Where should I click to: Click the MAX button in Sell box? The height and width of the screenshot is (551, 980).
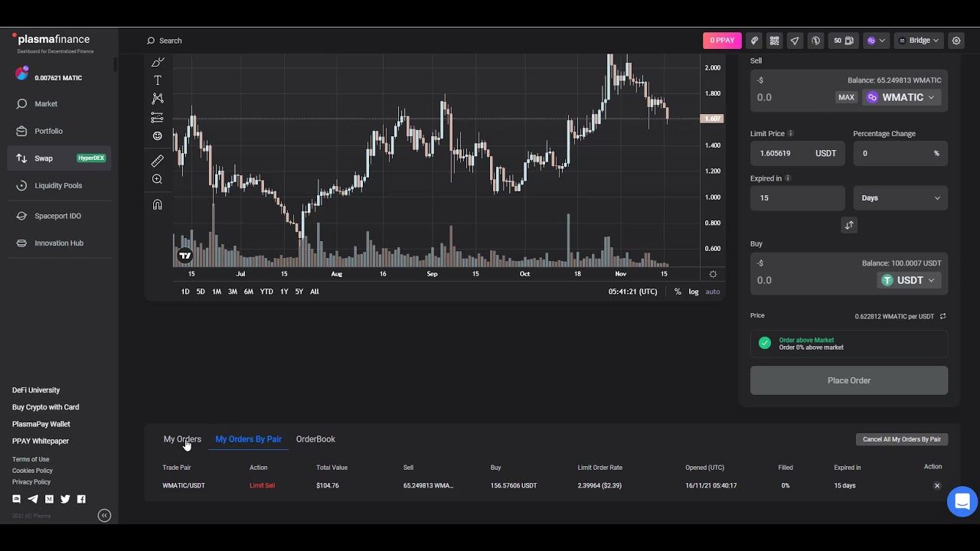pyautogui.click(x=846, y=97)
